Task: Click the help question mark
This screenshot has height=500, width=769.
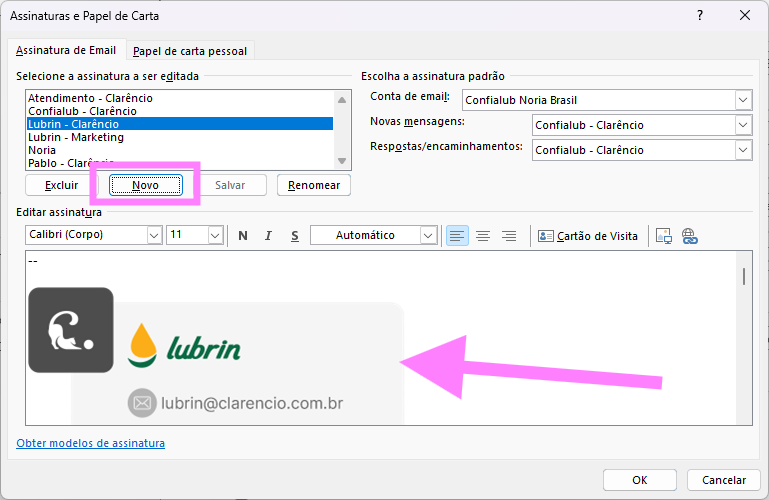Action: pyautogui.click(x=700, y=15)
